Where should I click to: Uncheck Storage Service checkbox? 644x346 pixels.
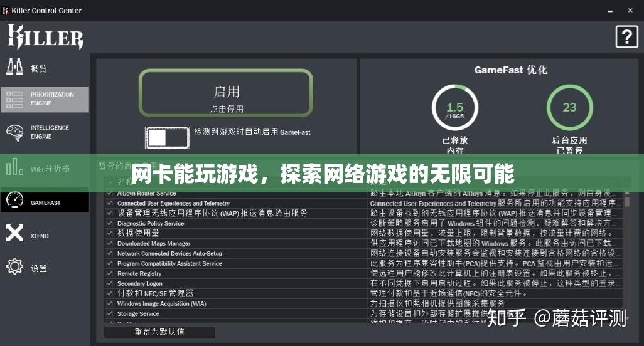click(110, 313)
